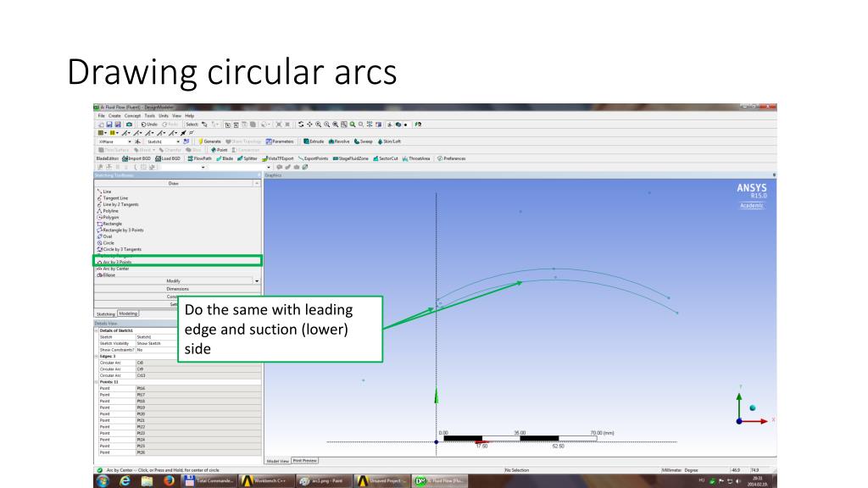Select the Oval tool

pos(104,236)
